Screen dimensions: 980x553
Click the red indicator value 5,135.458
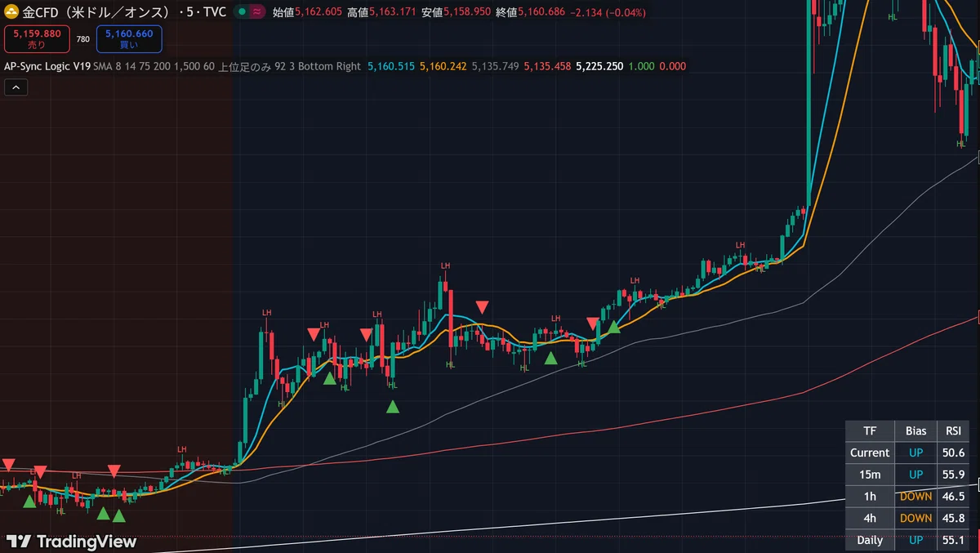[547, 66]
